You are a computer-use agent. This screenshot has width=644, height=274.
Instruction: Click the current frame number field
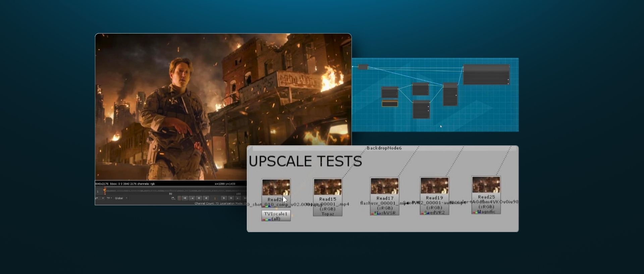[x=215, y=198]
